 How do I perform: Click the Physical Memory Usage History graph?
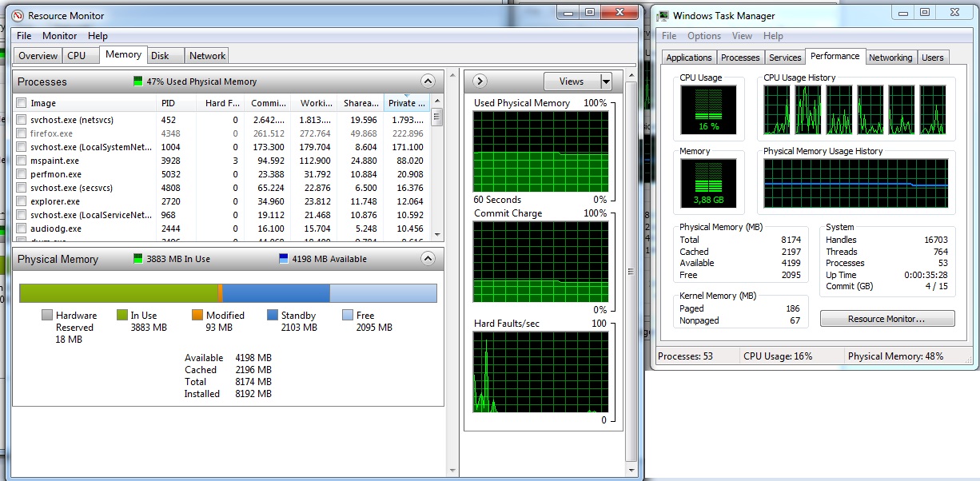coord(855,183)
